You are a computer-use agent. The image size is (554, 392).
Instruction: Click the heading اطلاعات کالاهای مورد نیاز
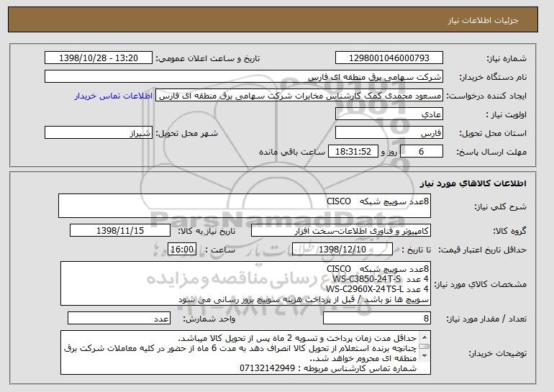(473, 183)
